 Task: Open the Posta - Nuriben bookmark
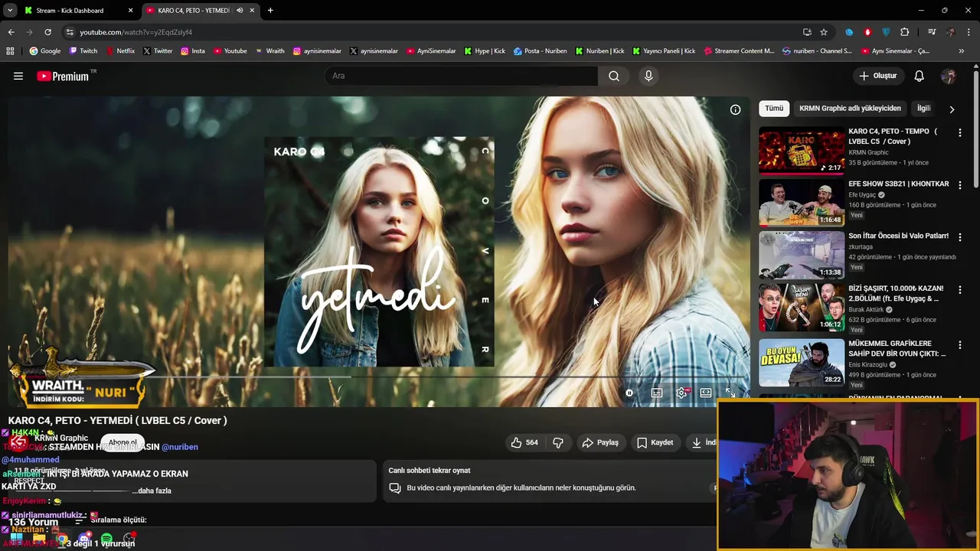pos(541,51)
